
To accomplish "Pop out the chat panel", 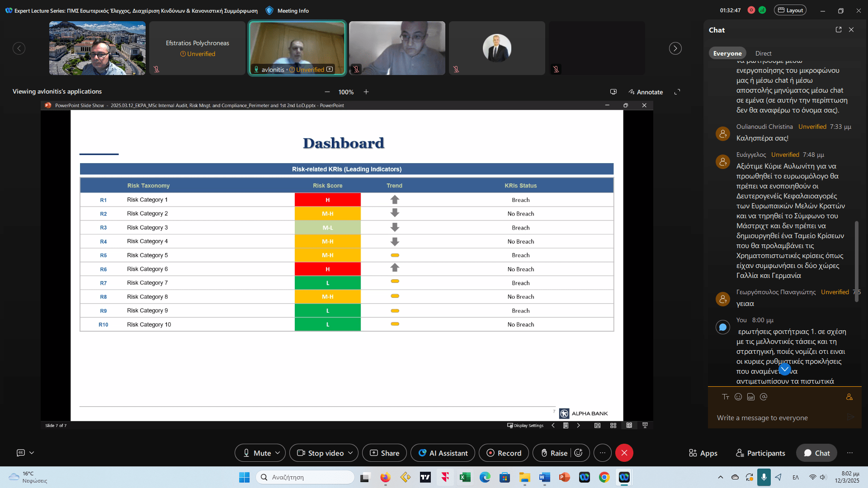I will 839,30.
